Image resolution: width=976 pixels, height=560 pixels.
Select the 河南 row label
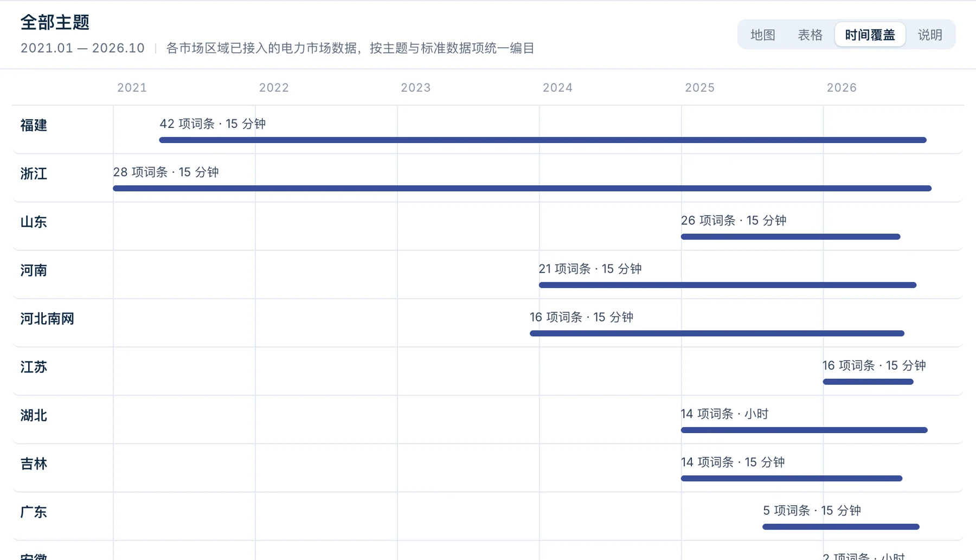coord(34,270)
